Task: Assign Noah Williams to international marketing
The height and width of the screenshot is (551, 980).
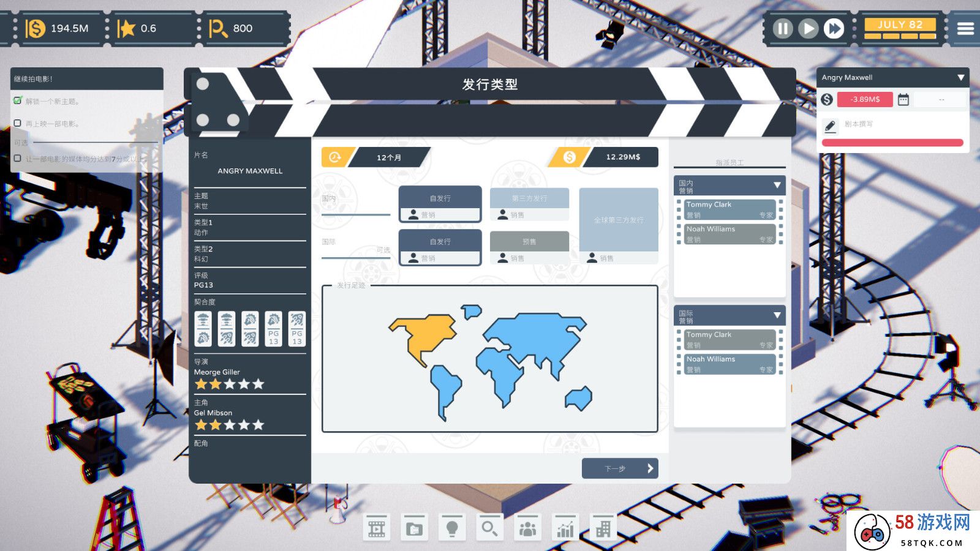Action: tap(729, 364)
